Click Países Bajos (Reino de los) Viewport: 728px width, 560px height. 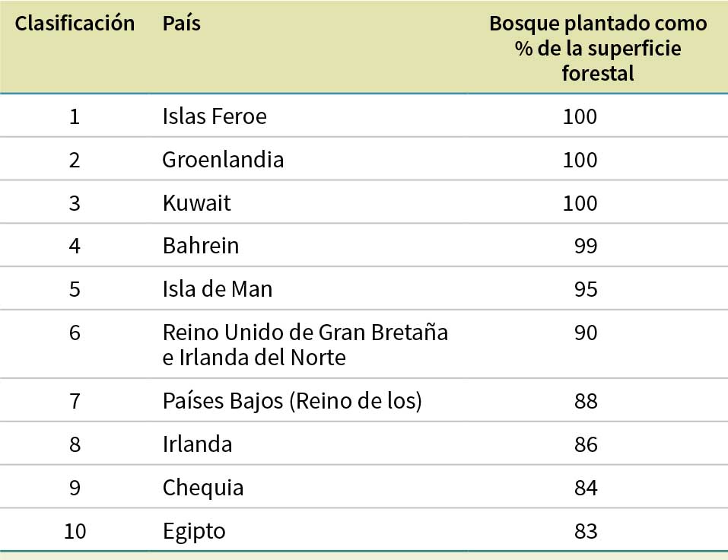click(292, 401)
